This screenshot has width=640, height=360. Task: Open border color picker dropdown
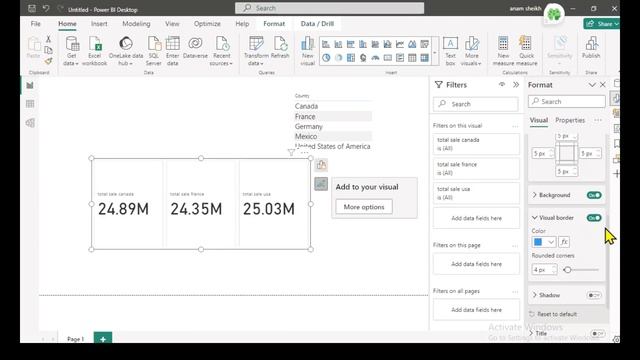pyautogui.click(x=551, y=242)
